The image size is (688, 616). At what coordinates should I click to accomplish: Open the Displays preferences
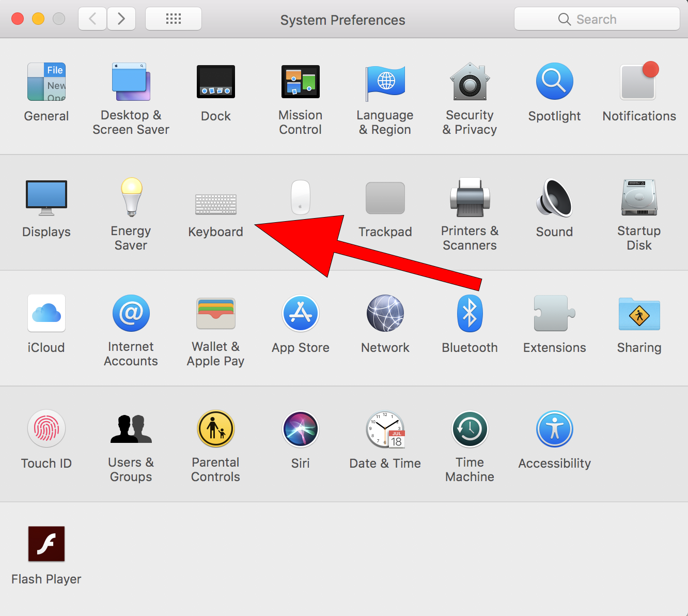point(46,198)
